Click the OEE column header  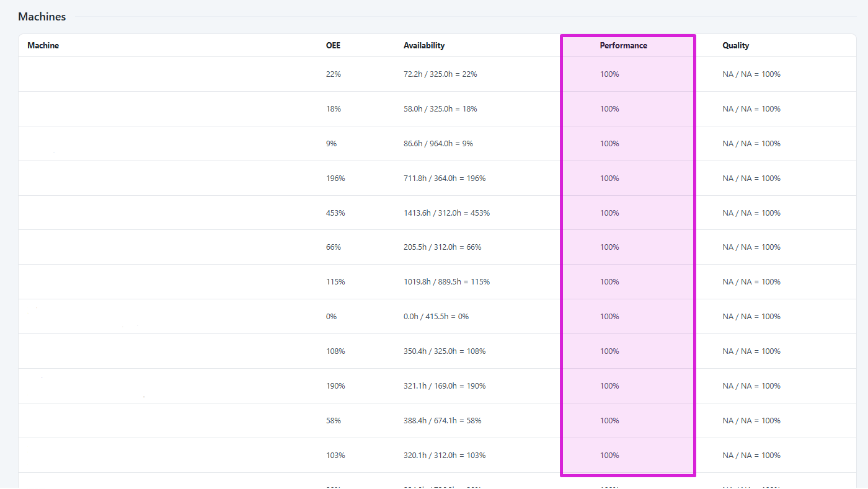tap(333, 45)
